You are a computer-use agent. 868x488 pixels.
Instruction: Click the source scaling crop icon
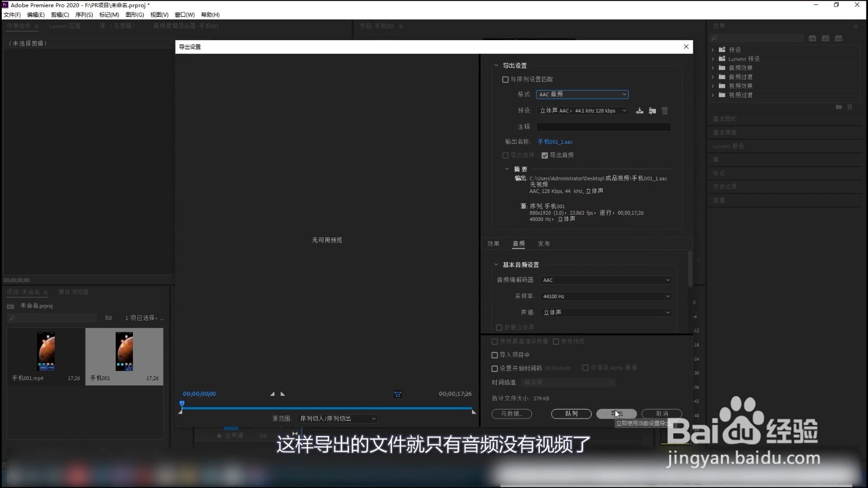[x=398, y=394]
